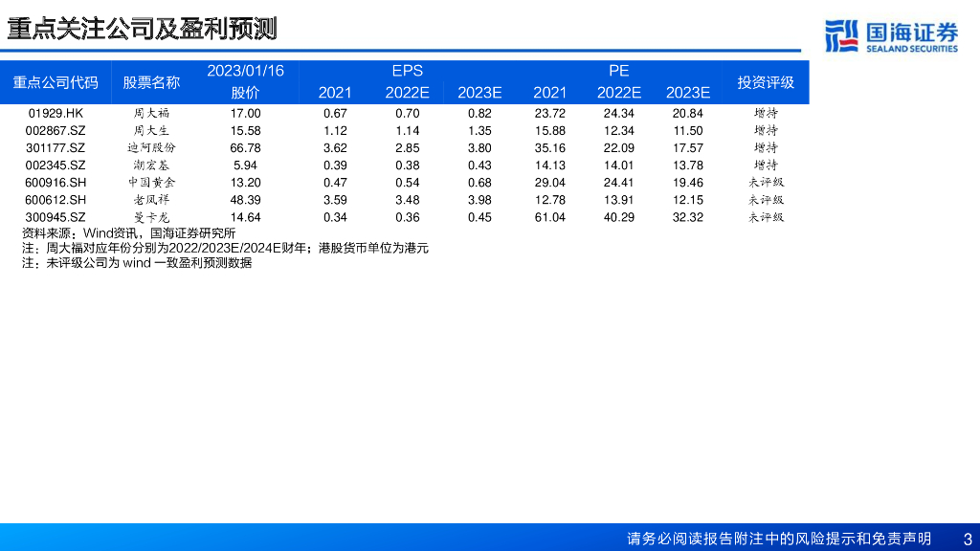Click stock name 潮宏基
This screenshot has height=551, width=980.
pos(151,165)
